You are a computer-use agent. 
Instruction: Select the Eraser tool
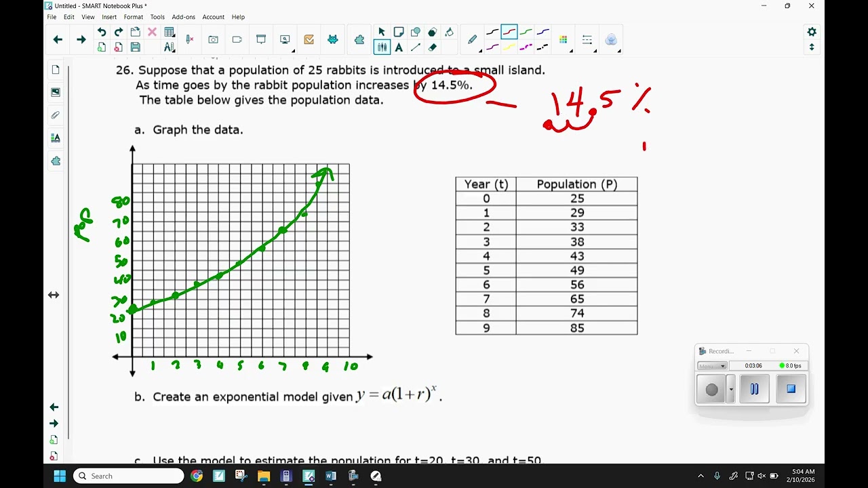[432, 47]
